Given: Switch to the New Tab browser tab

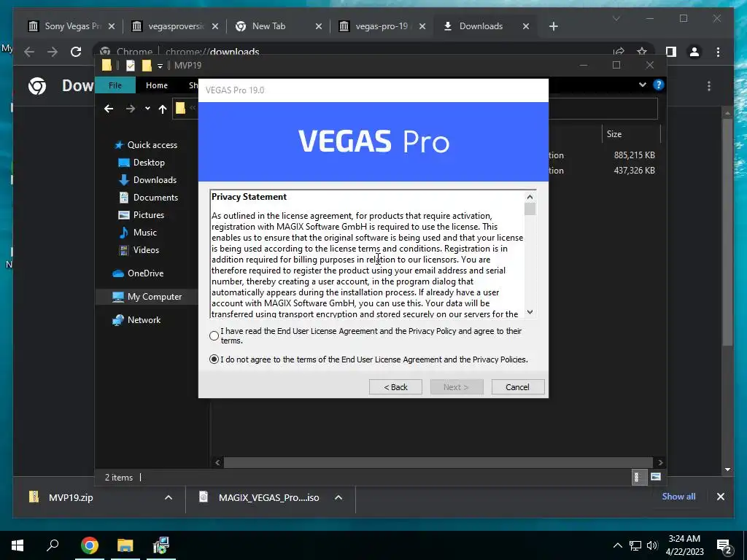Looking at the screenshot, I should [278, 26].
